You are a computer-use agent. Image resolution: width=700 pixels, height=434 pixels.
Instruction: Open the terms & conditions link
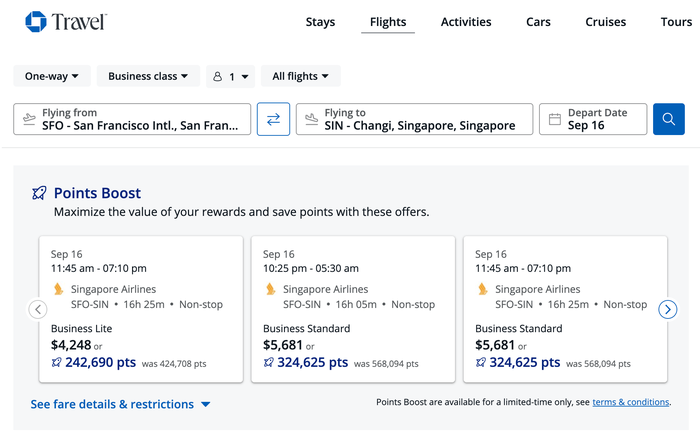pyautogui.click(x=630, y=402)
